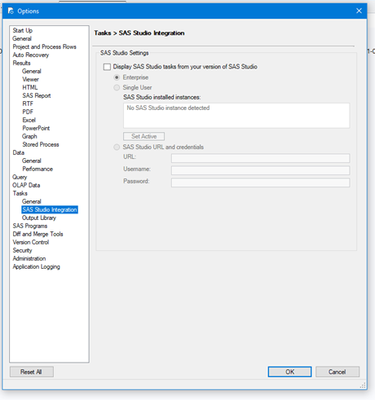The height and width of the screenshot is (400, 375).
Task: Select the SAS Report results page
Action: (37, 96)
